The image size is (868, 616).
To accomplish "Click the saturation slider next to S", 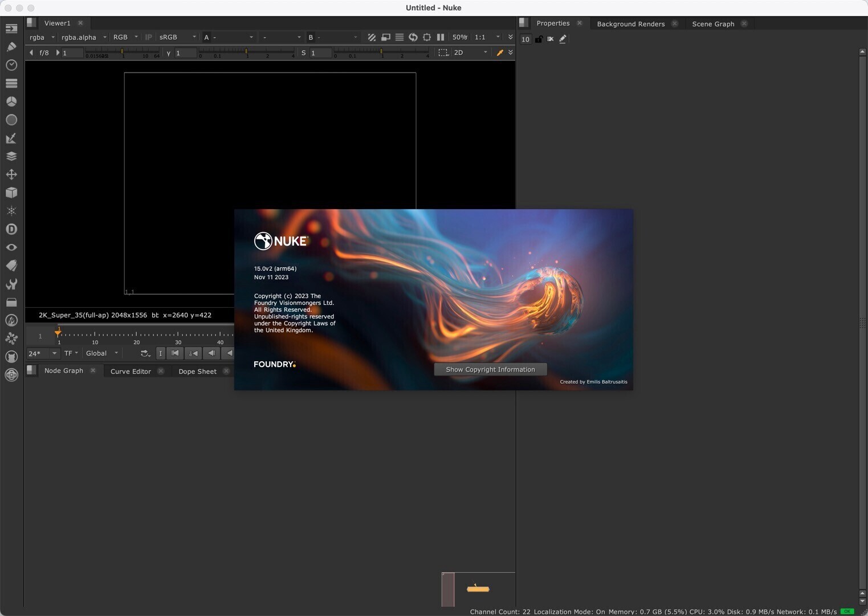I will (x=382, y=52).
